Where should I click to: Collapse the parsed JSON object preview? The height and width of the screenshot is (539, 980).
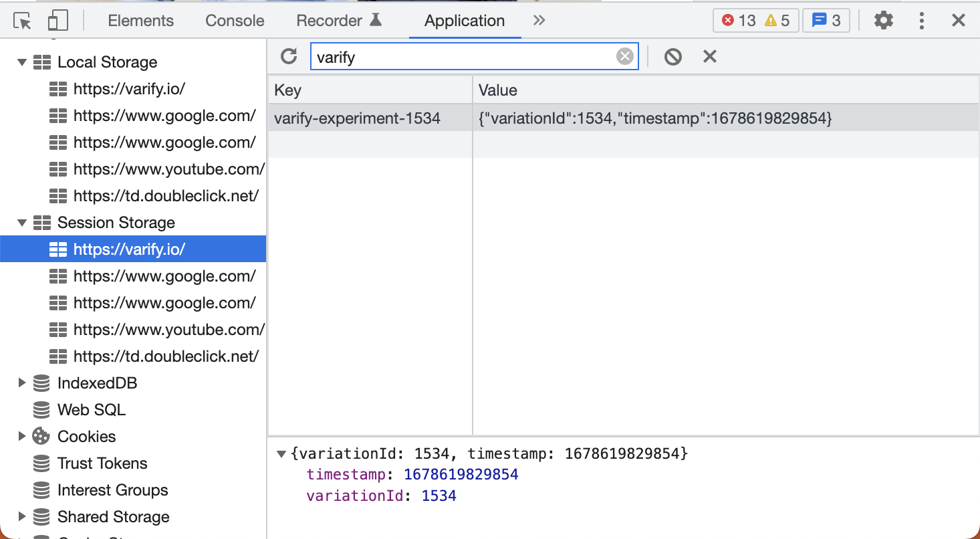pos(281,454)
